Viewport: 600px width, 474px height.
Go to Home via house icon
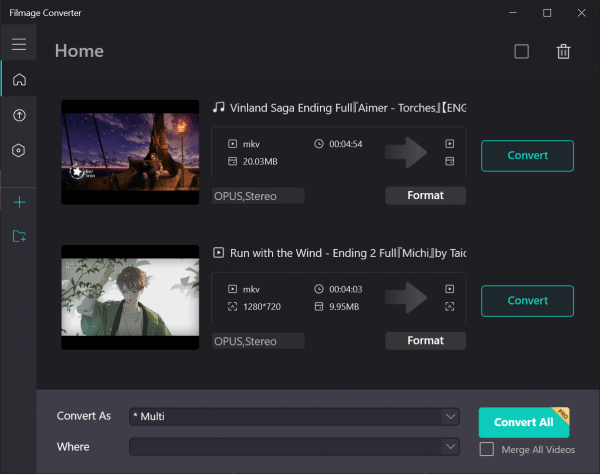pos(19,79)
